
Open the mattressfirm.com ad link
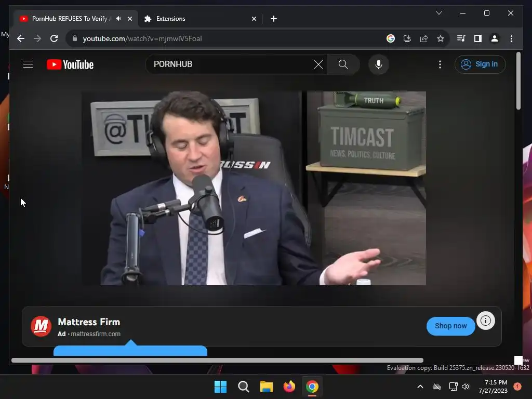(x=96, y=334)
